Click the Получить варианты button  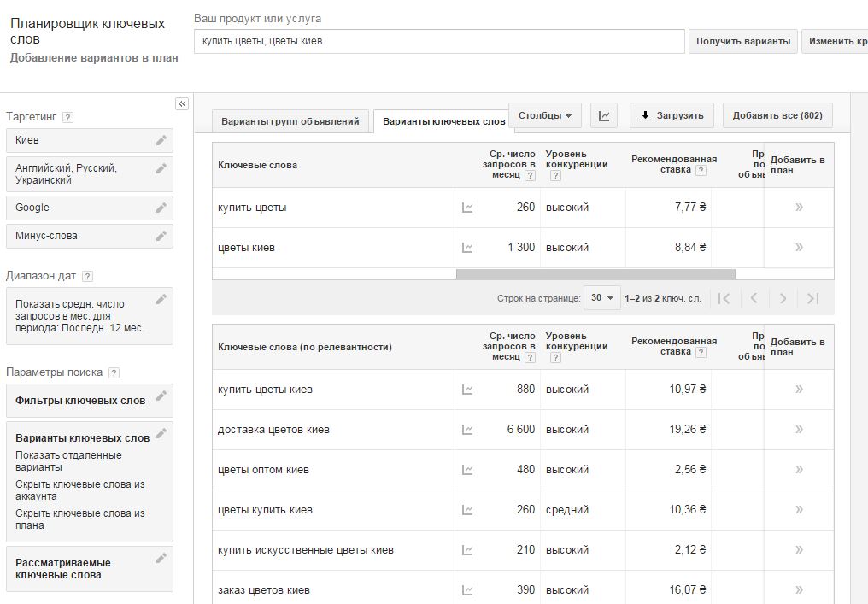click(x=743, y=41)
